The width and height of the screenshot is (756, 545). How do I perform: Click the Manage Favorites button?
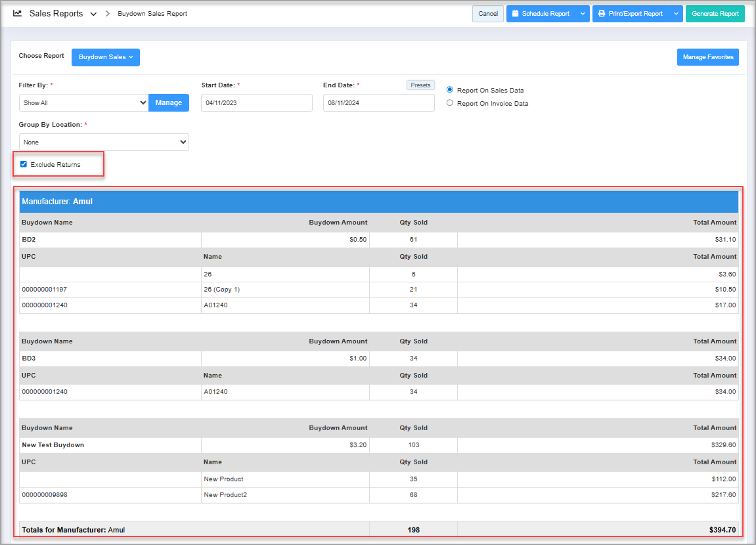point(707,57)
